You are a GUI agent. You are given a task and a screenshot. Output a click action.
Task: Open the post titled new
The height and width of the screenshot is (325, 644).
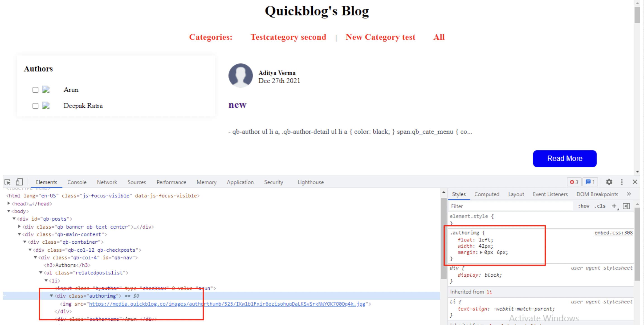click(x=237, y=104)
